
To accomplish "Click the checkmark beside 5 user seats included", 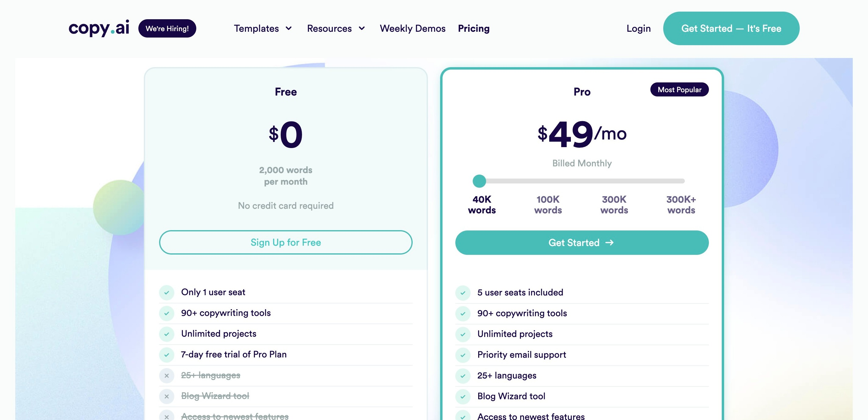I will click(x=463, y=293).
